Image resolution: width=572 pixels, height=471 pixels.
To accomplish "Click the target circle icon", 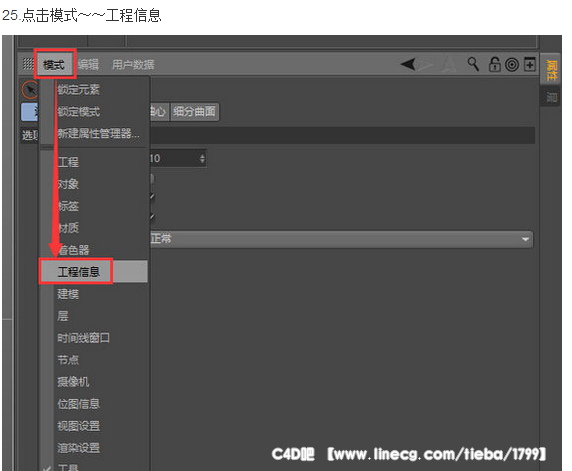I will pyautogui.click(x=512, y=65).
